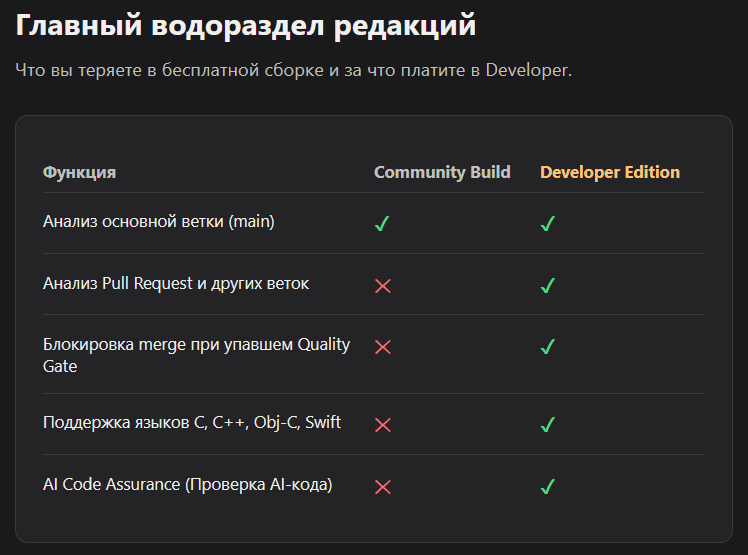Click the Функция column header
Image resolution: width=748 pixels, height=555 pixels.
point(79,172)
